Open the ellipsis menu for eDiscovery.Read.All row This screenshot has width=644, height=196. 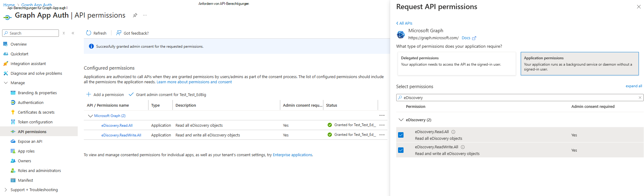(382, 125)
